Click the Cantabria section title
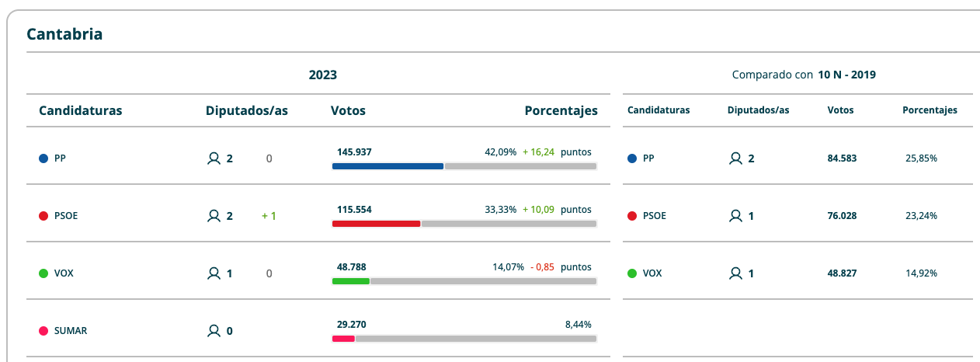This screenshot has height=362, width=980. coord(65,34)
